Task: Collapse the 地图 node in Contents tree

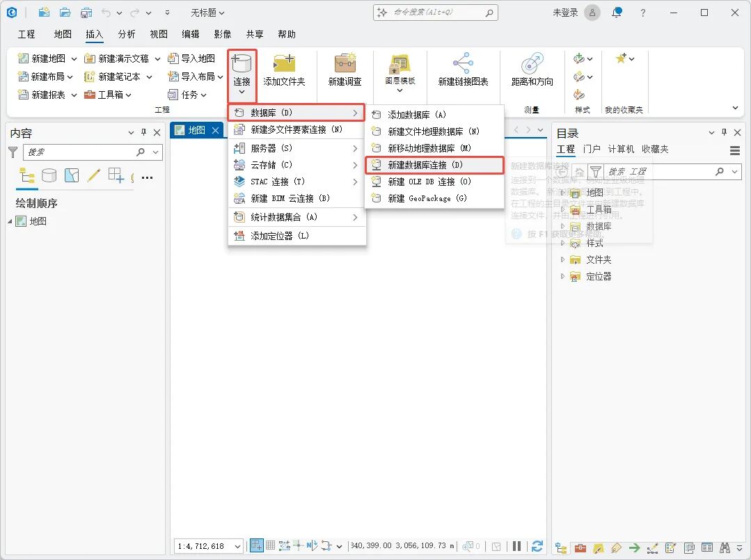Action: 10,222
